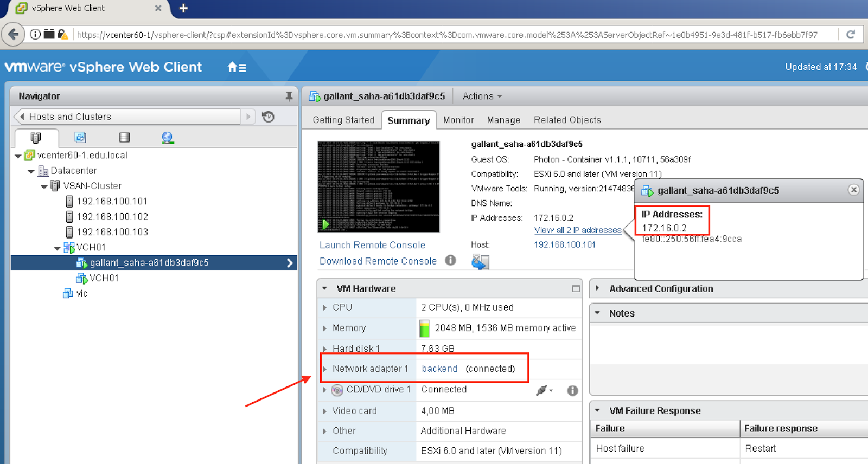Open a new browser tab

pyautogui.click(x=183, y=8)
